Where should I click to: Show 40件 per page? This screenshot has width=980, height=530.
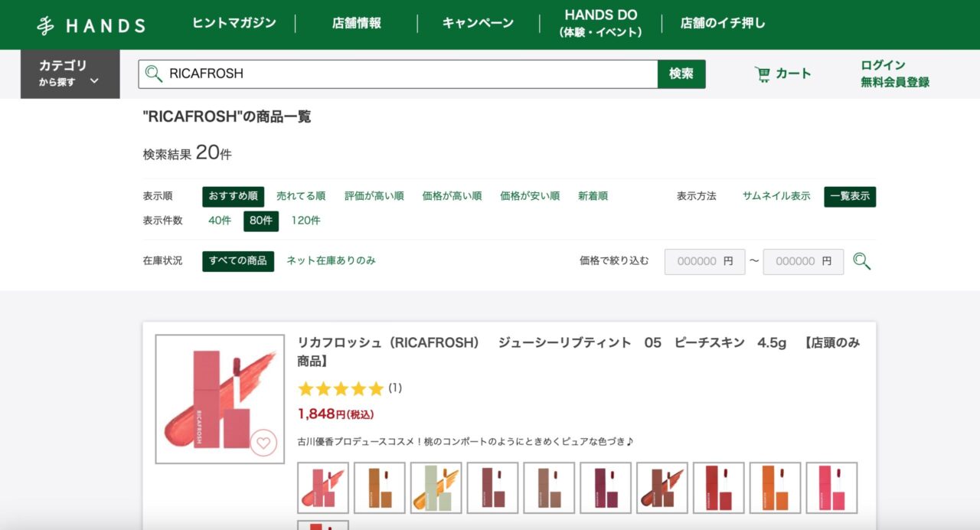(x=220, y=221)
